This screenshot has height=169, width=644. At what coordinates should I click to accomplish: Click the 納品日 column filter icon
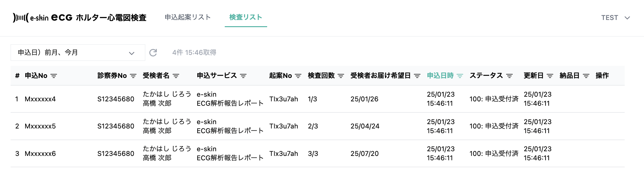(x=586, y=76)
